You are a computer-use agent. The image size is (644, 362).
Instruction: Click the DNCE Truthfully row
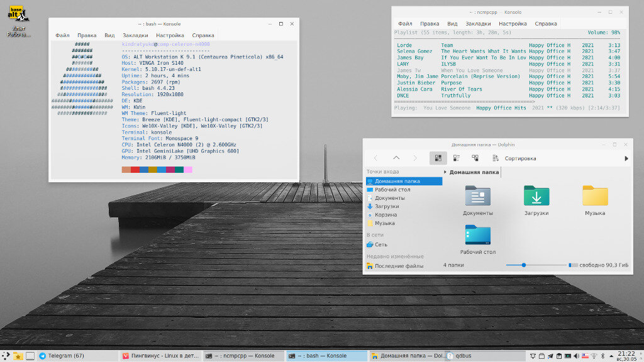508,96
